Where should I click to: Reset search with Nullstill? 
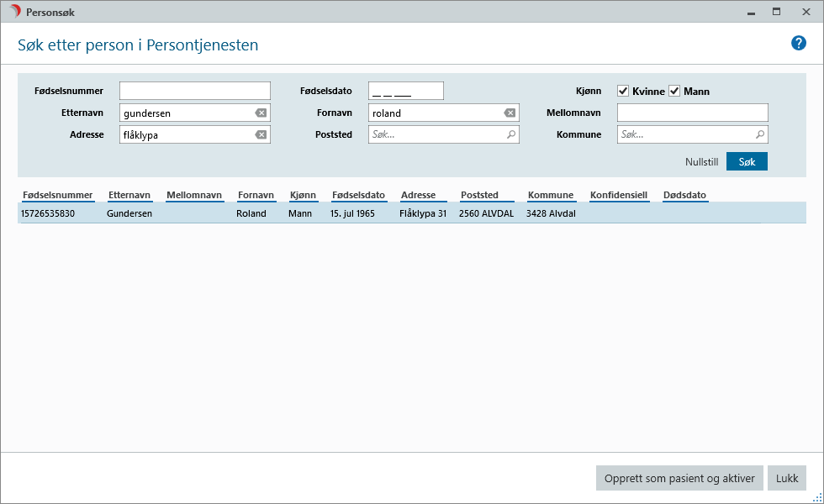point(701,161)
